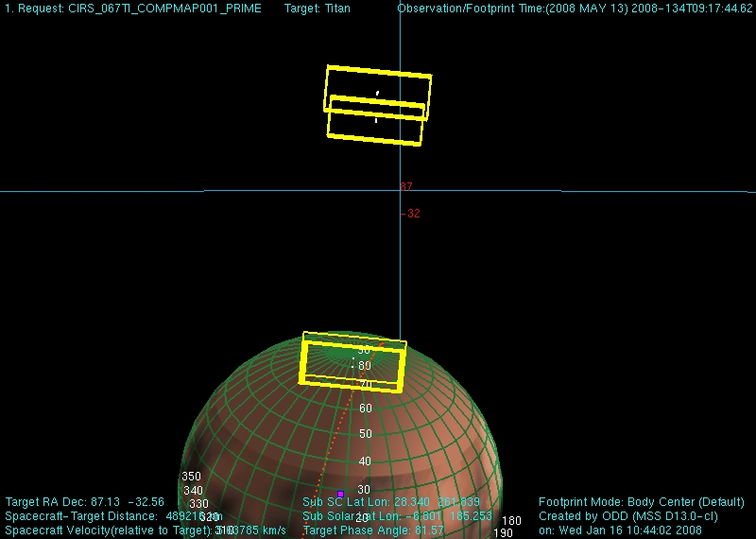
Task: Select the '40' latitude label on Titan
Action: pos(365,461)
